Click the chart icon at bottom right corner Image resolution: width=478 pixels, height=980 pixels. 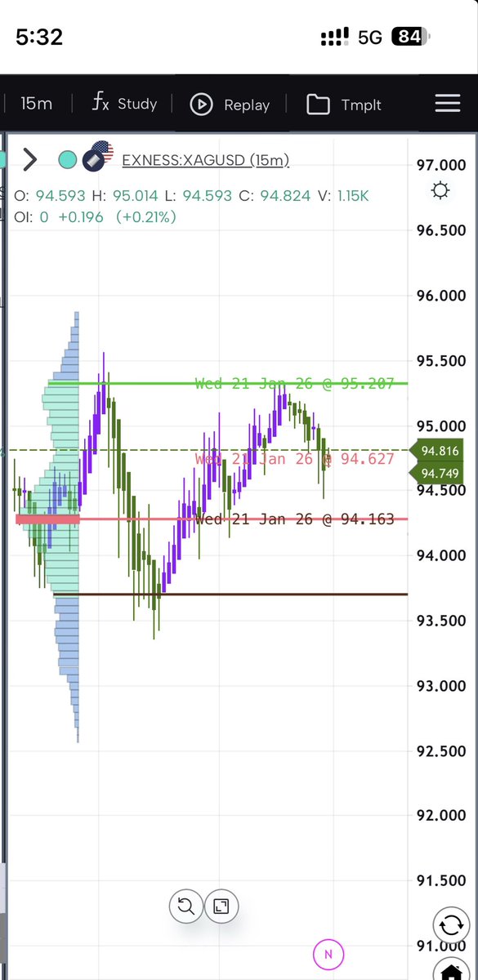coord(451,969)
